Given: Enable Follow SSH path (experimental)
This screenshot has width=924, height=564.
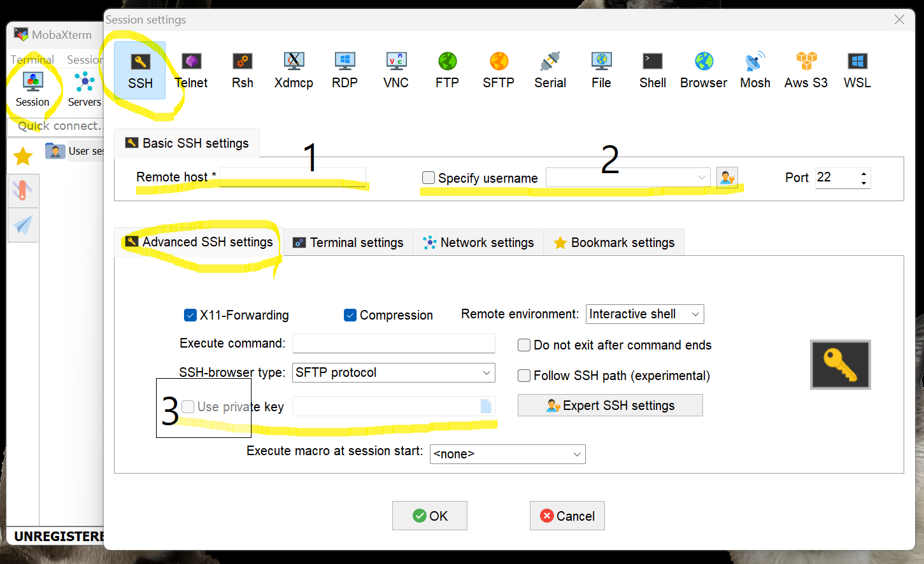Looking at the screenshot, I should 524,376.
